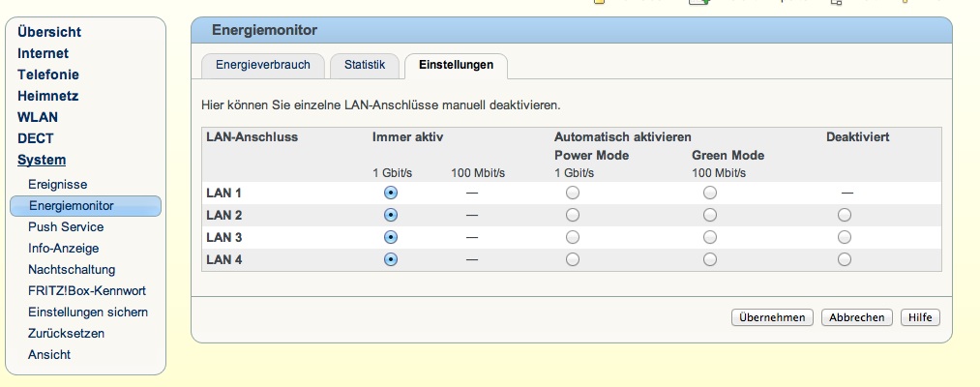Open Ereignisse under System
980x387 pixels.
58,184
